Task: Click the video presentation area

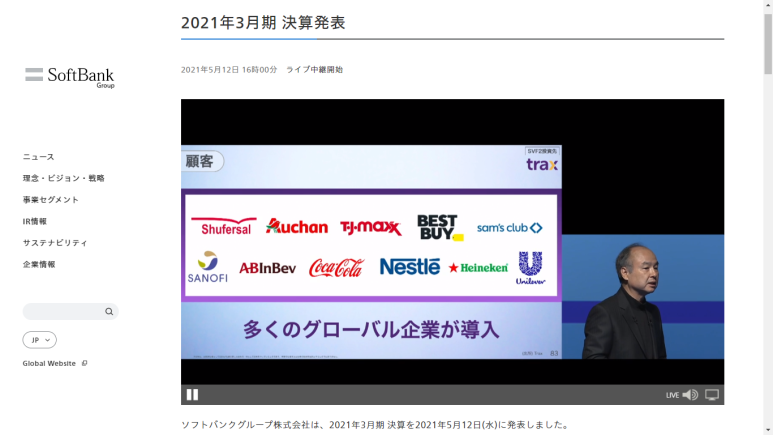Action: pos(453,242)
